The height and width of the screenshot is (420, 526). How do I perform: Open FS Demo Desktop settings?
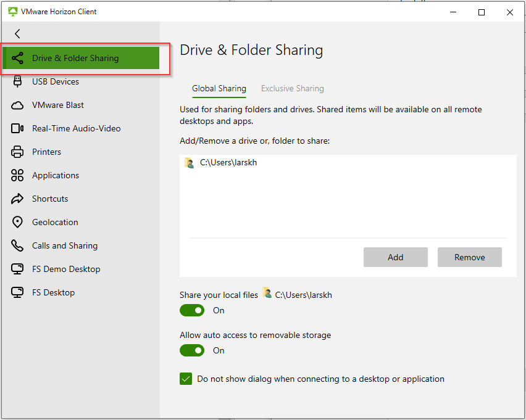pyautogui.click(x=66, y=270)
